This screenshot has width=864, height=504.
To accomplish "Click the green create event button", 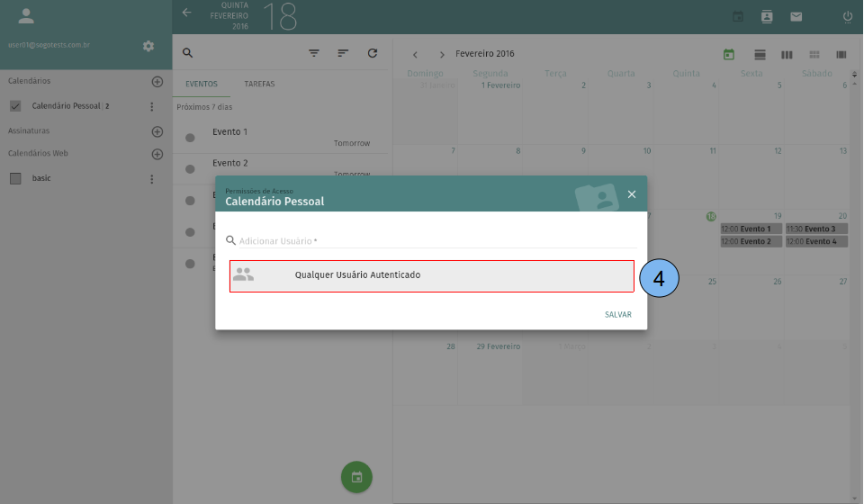I will pos(356,477).
